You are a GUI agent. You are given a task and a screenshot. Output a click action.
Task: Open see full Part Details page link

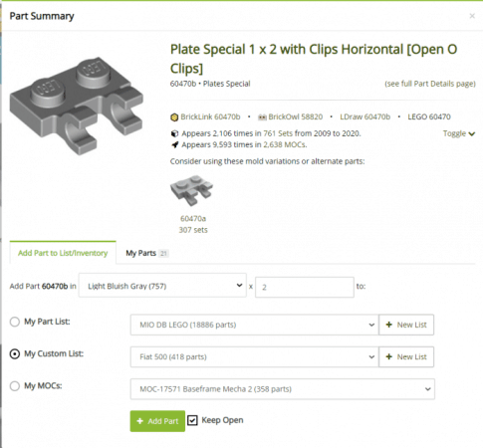[x=430, y=84]
